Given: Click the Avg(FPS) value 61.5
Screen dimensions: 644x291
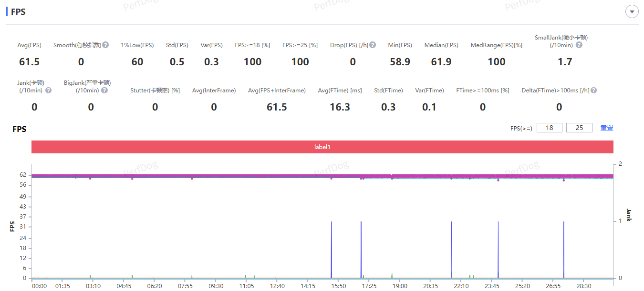Looking at the screenshot, I should (30, 62).
